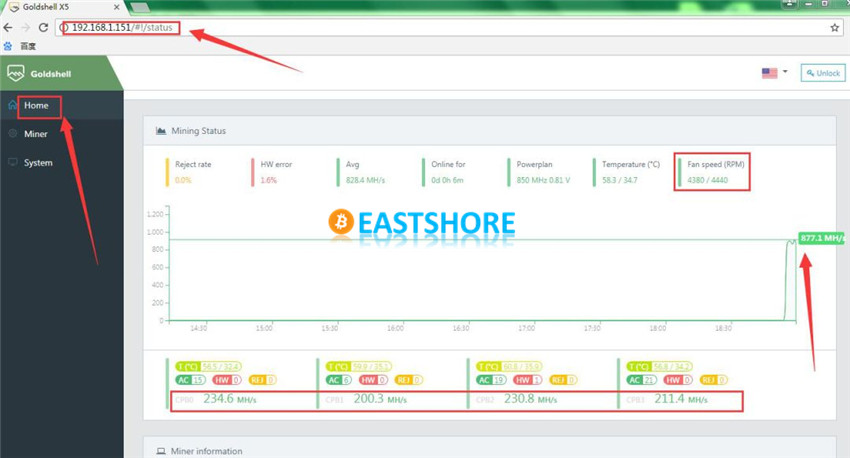Click the T(°C) 56.5 / 32.4 badge

click(208, 367)
